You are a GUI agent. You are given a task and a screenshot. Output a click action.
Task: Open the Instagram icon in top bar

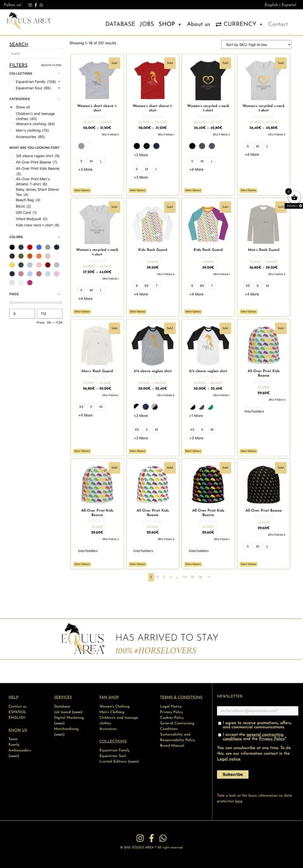pyautogui.click(x=30, y=5)
